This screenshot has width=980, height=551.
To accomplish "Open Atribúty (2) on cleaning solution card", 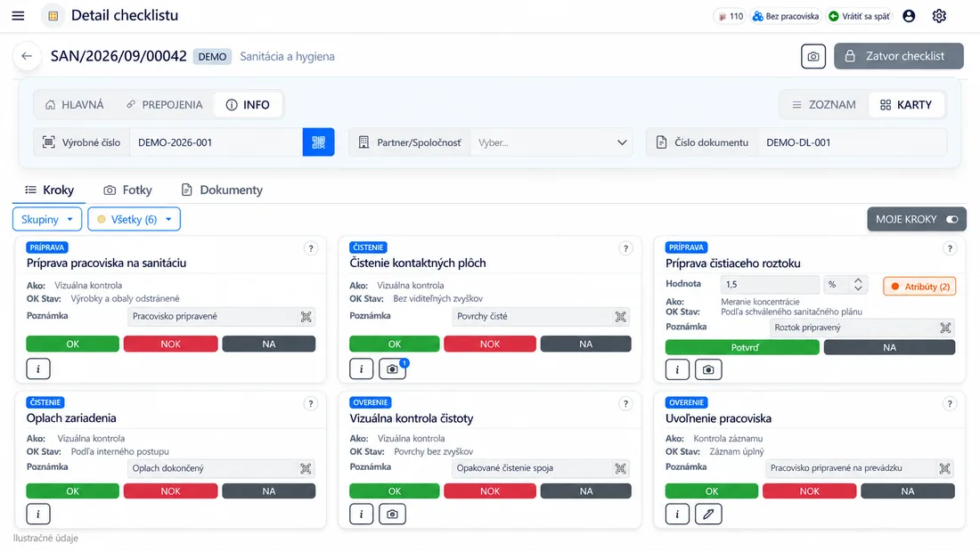I will 919,287.
